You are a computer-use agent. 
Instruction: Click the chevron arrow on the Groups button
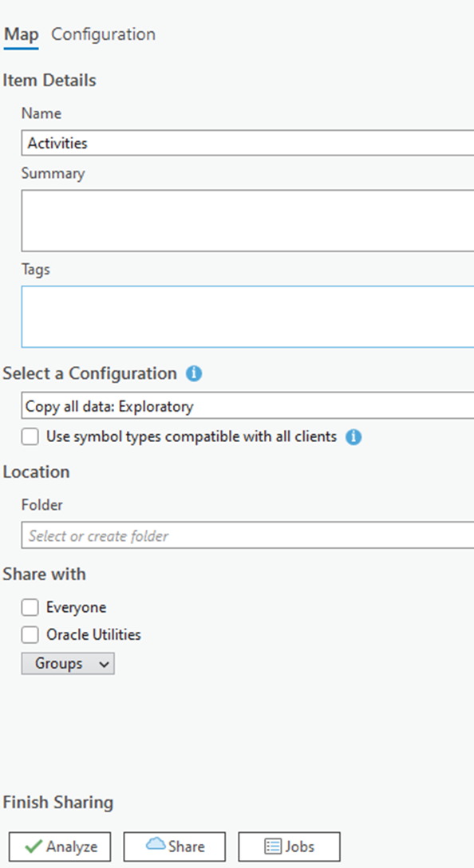tap(104, 665)
